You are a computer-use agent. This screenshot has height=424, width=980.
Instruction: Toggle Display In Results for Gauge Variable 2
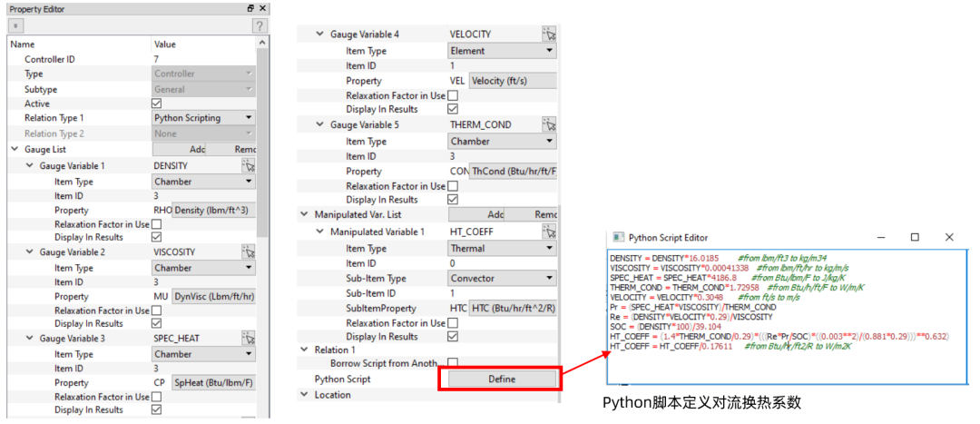pyautogui.click(x=157, y=324)
